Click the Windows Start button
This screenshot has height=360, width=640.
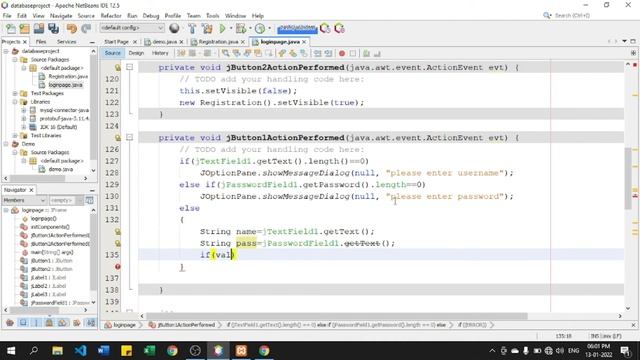point(11,351)
